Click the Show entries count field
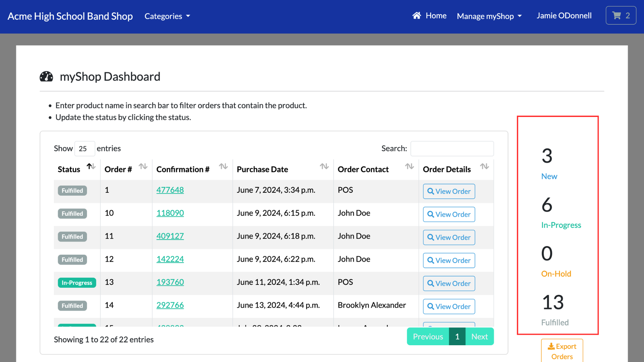Viewport: 644px width, 362px height. (x=85, y=148)
